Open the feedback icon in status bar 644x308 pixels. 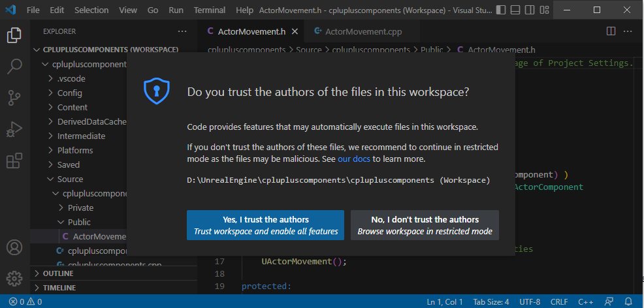(609, 302)
